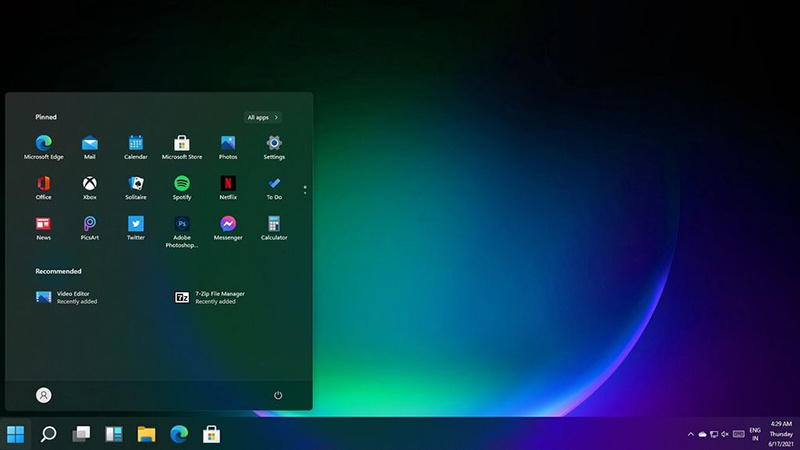Open the clock and date flyout
The height and width of the screenshot is (450, 800).
tap(781, 434)
